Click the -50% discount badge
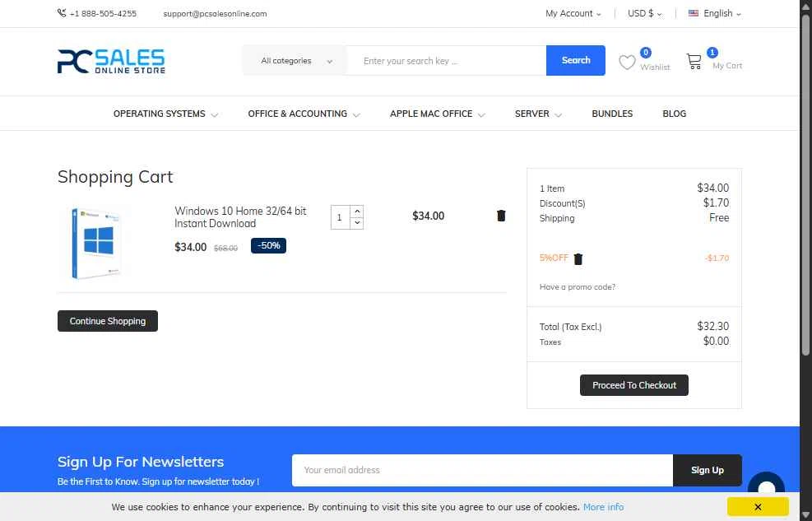This screenshot has width=812, height=521. click(268, 245)
